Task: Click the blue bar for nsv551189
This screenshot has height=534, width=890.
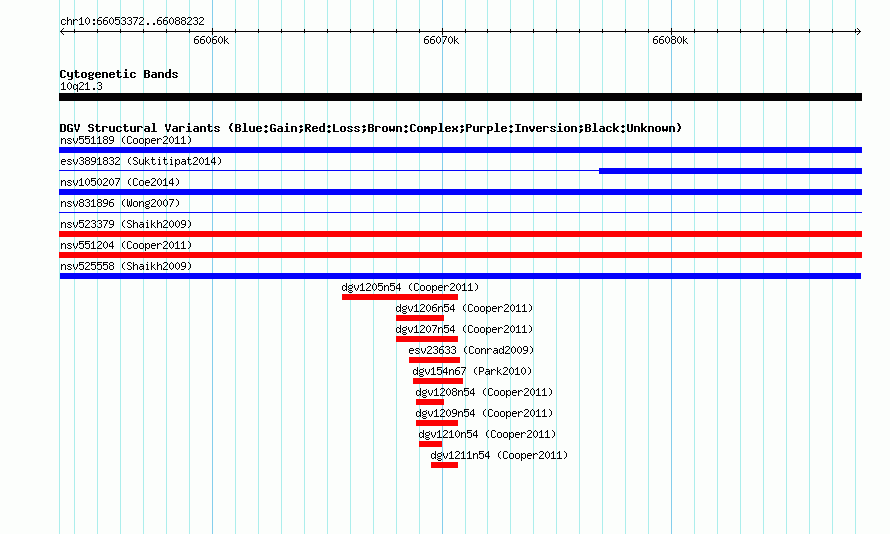Action: click(x=460, y=150)
